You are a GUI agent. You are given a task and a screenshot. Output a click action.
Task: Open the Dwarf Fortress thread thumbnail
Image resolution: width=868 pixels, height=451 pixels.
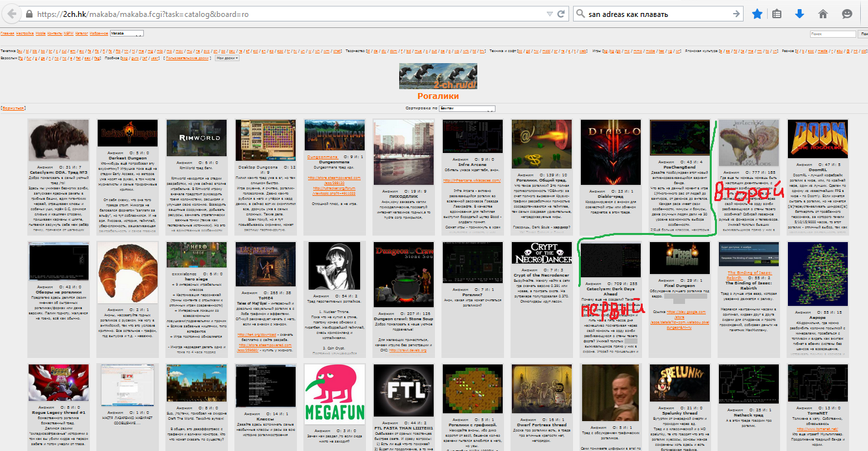click(542, 384)
